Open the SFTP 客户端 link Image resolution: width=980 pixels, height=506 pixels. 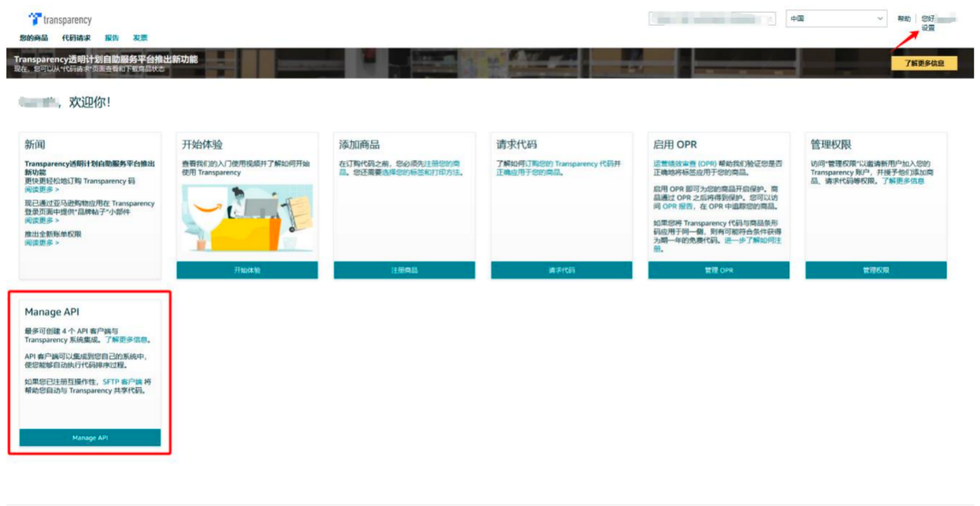(122, 381)
